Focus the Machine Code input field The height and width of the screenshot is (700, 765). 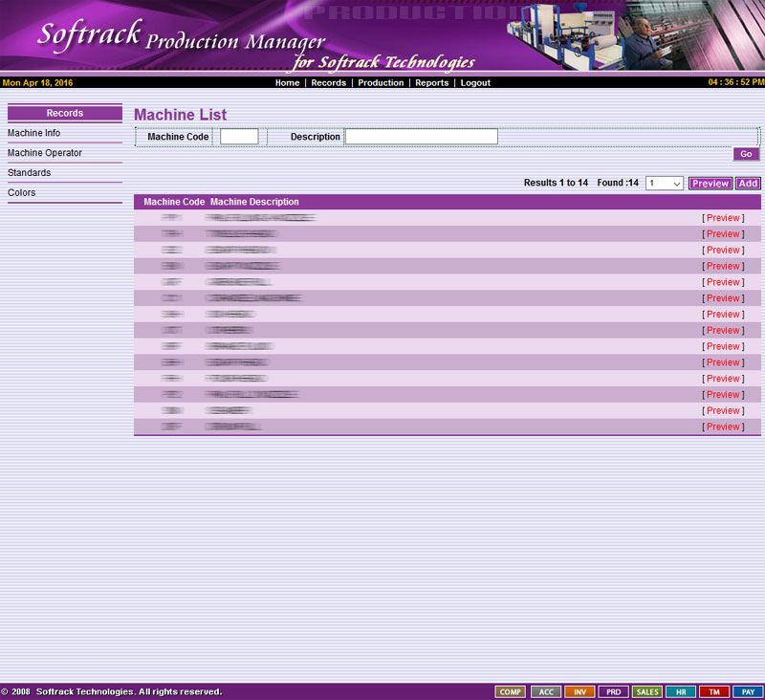239,137
